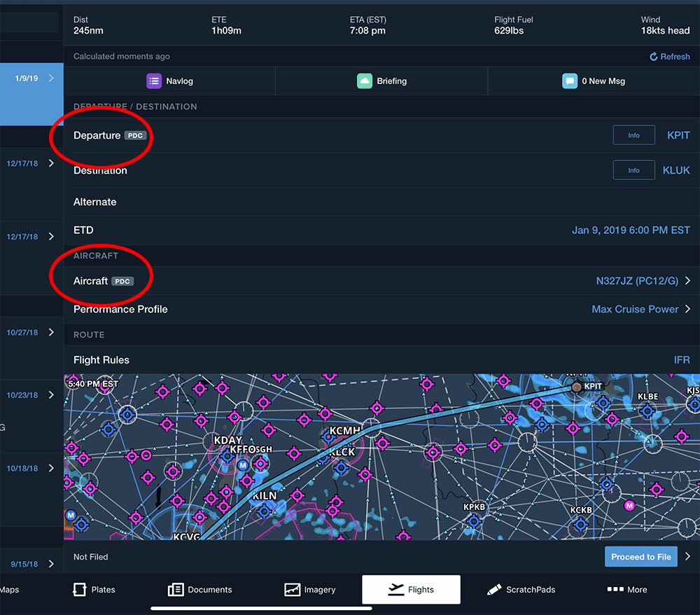This screenshot has width=700, height=615.
Task: Expand the Aircraft N327JZ row chevron
Action: click(x=687, y=280)
